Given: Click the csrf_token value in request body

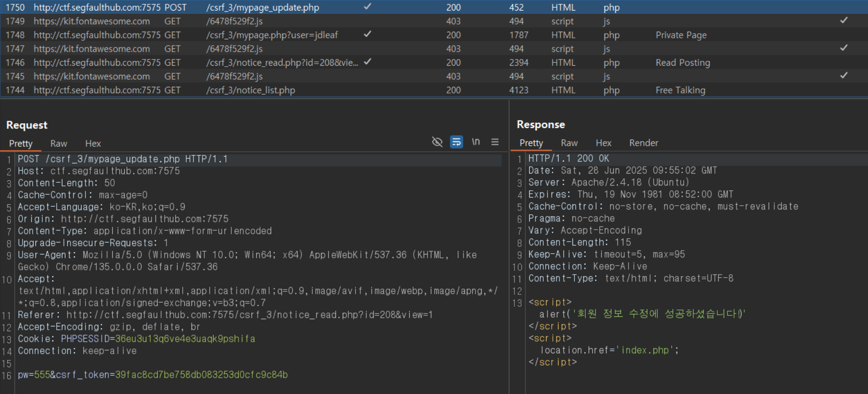Looking at the screenshot, I should tap(201, 375).
